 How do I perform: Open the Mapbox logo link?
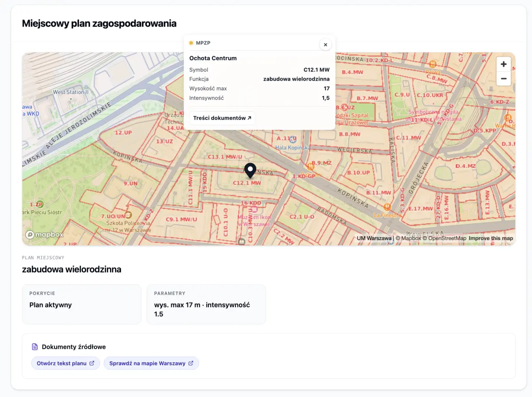point(44,234)
